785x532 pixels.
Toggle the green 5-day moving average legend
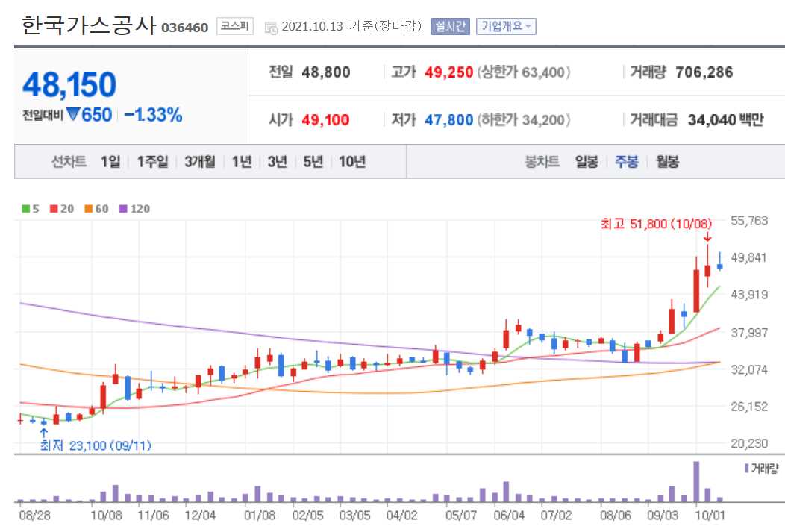pos(29,209)
